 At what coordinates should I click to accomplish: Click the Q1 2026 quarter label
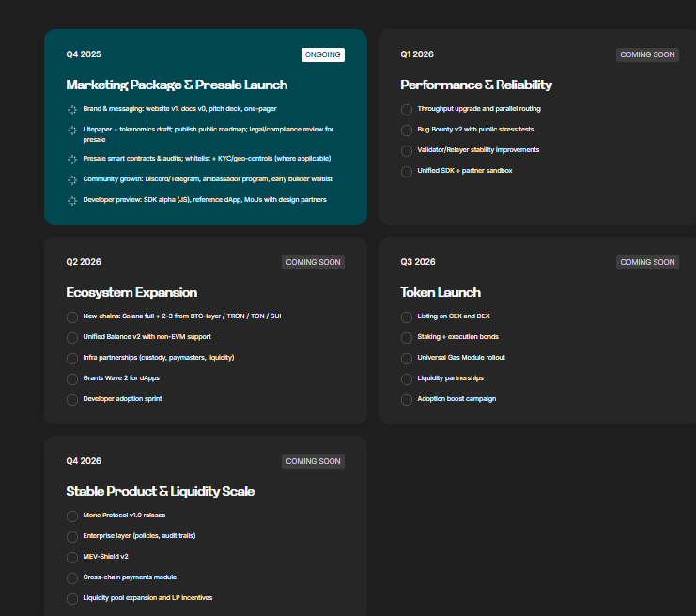(x=417, y=54)
